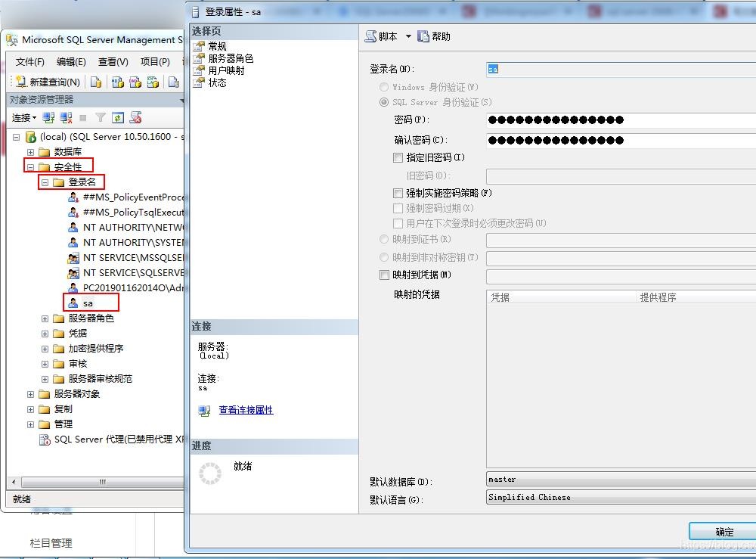Click into the 密码 password field

pyautogui.click(x=620, y=120)
